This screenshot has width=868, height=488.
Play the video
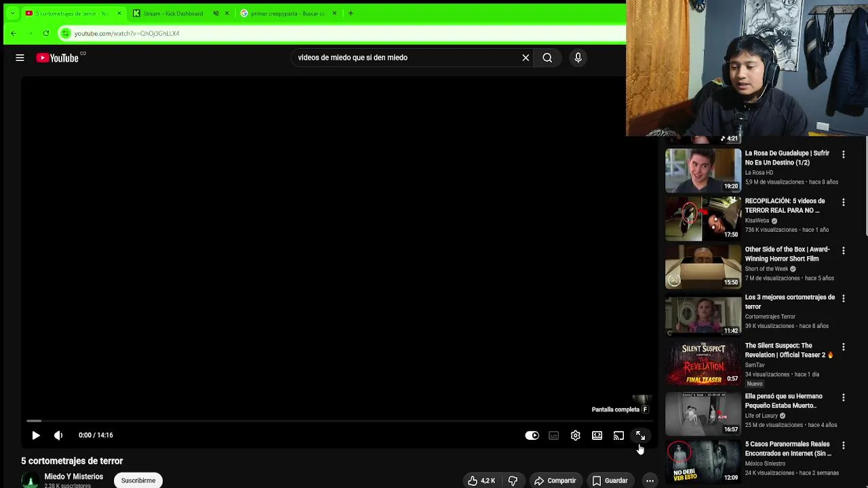36,436
